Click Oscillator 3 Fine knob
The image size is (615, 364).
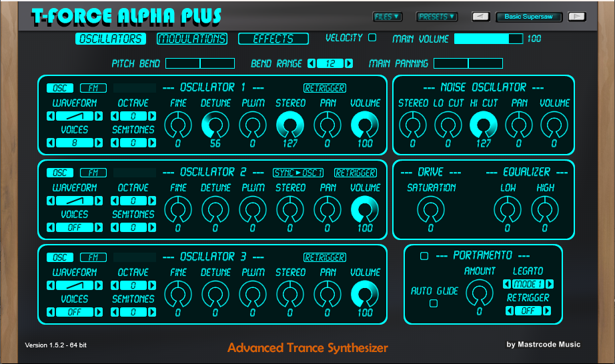[177, 294]
